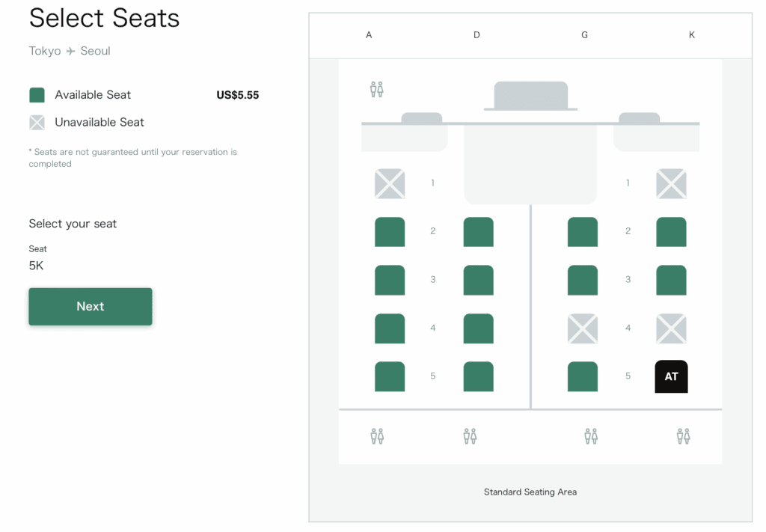Click unavailable seat 4G
The height and width of the screenshot is (532, 766).
click(583, 328)
